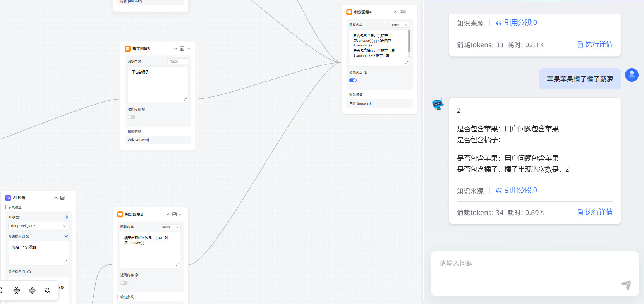Click the expand all nodes toolbar icon
Image resolution: width=644 pixels, height=304 pixels.
(x=32, y=290)
